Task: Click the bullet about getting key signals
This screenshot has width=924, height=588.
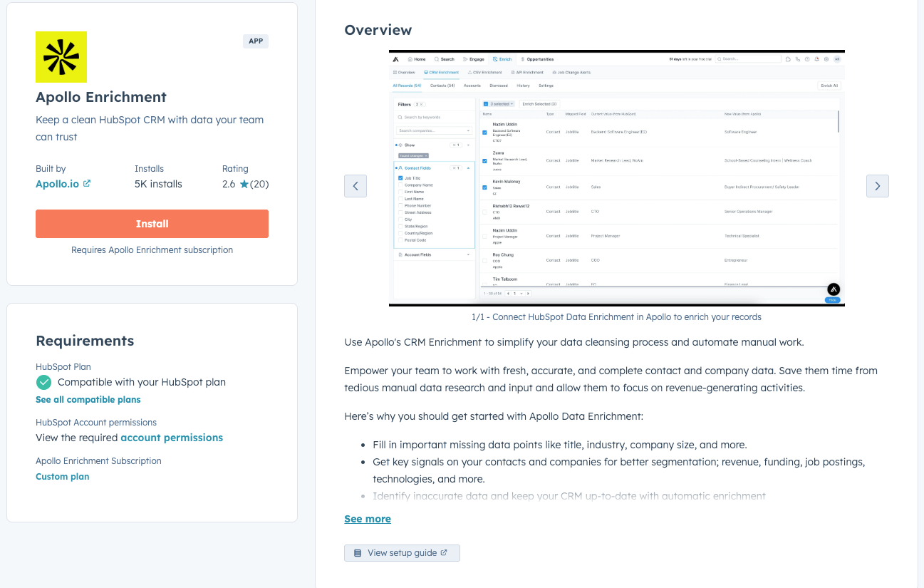Action: [x=618, y=470]
